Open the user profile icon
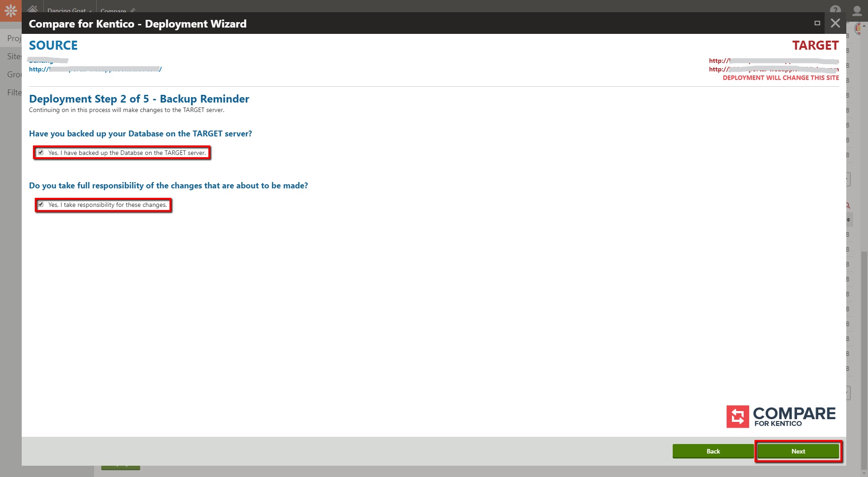This screenshot has width=868, height=477. point(857,10)
